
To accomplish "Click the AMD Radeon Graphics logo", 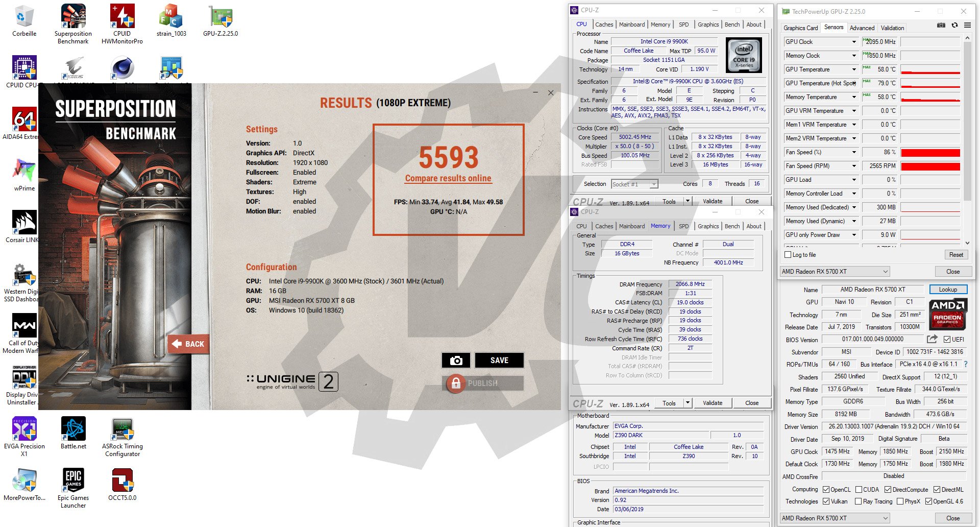I will (948, 314).
